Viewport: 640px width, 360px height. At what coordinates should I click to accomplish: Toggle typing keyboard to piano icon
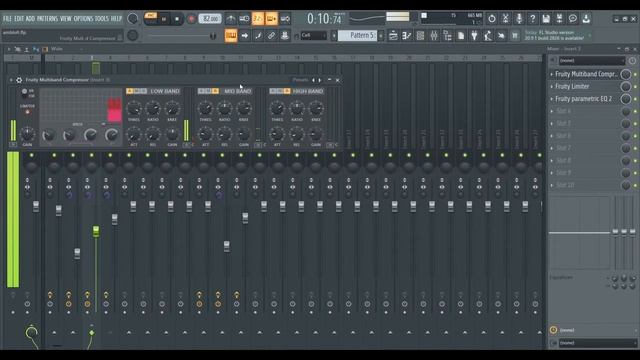tap(231, 36)
